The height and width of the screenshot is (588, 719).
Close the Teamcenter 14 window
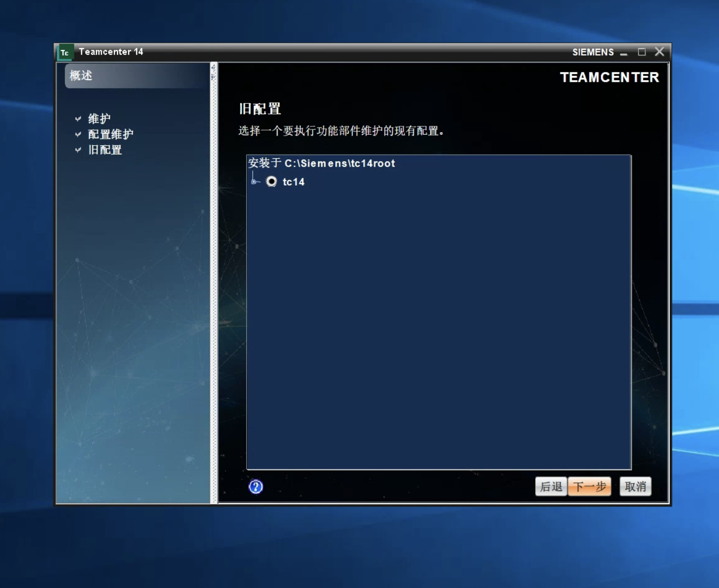(x=659, y=52)
